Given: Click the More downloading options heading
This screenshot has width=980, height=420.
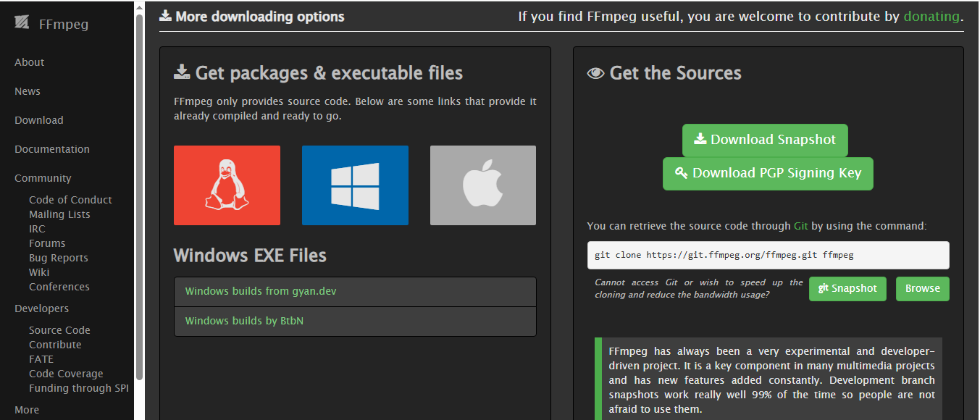Looking at the screenshot, I should point(252,16).
